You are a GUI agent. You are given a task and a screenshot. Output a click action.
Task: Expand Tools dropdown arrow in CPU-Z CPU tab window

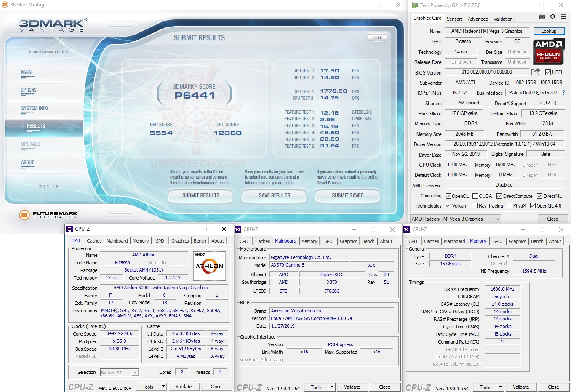point(163,387)
